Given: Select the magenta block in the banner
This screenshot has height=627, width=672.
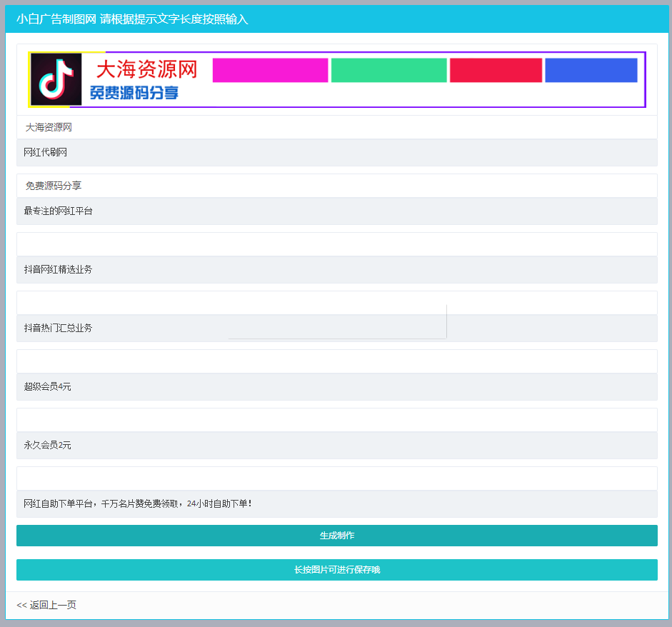Looking at the screenshot, I should pyautogui.click(x=270, y=70).
